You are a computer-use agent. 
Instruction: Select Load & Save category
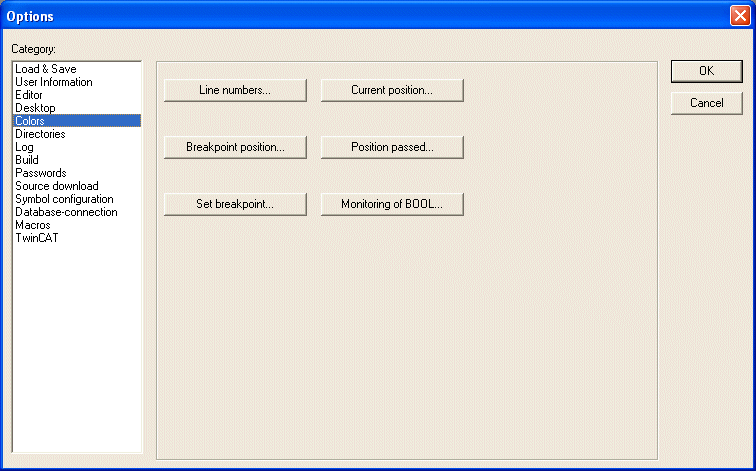(77, 69)
